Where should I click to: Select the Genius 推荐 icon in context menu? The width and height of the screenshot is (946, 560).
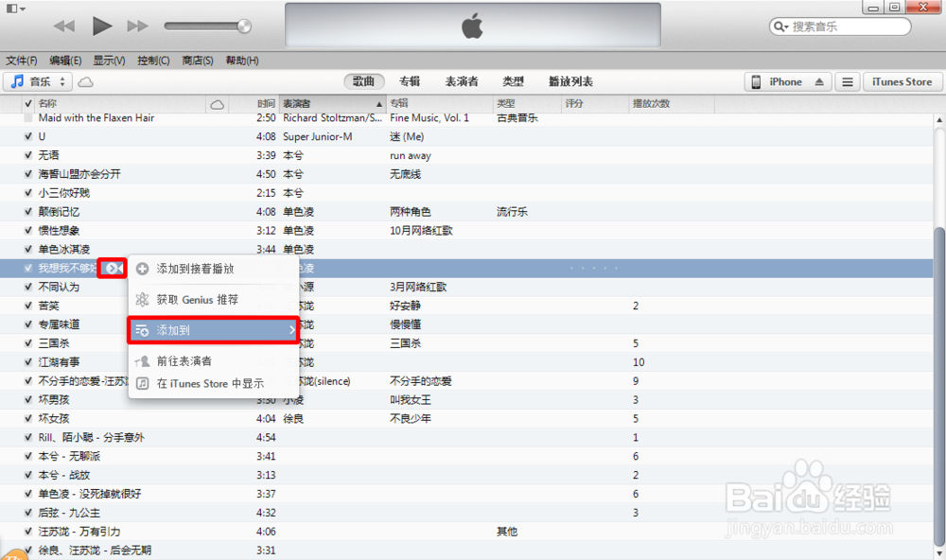(x=142, y=297)
